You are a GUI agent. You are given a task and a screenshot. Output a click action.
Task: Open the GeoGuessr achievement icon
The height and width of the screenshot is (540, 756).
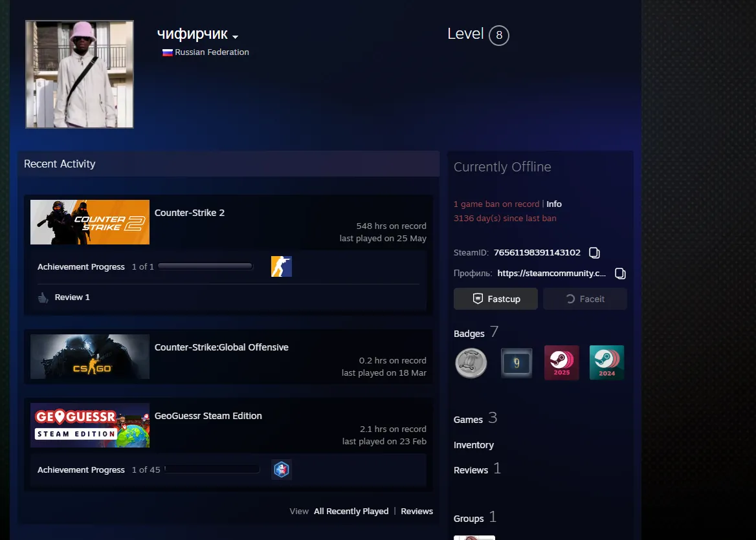pos(282,470)
